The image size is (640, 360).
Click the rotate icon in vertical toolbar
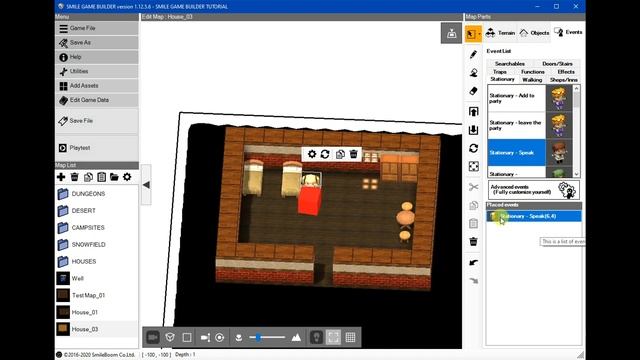473,148
